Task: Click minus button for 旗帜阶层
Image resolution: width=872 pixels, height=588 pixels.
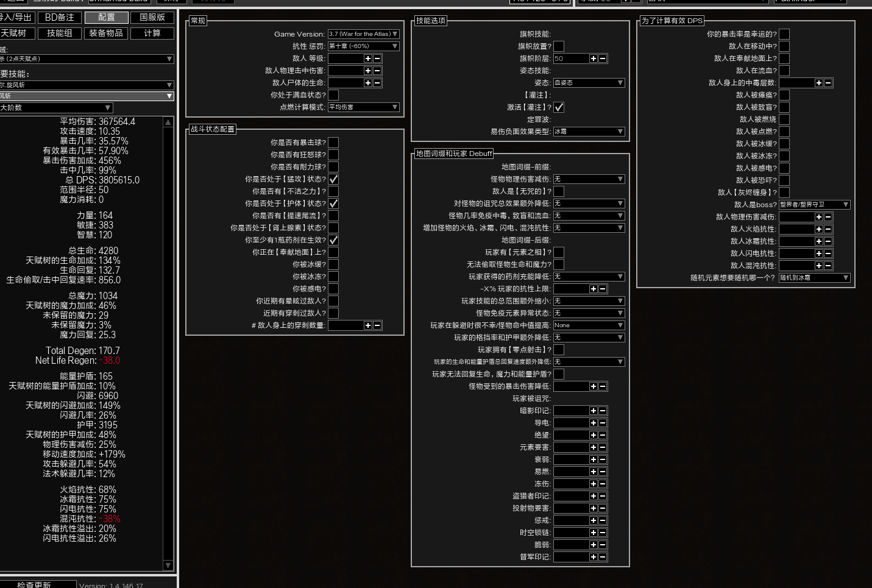Action: point(603,58)
